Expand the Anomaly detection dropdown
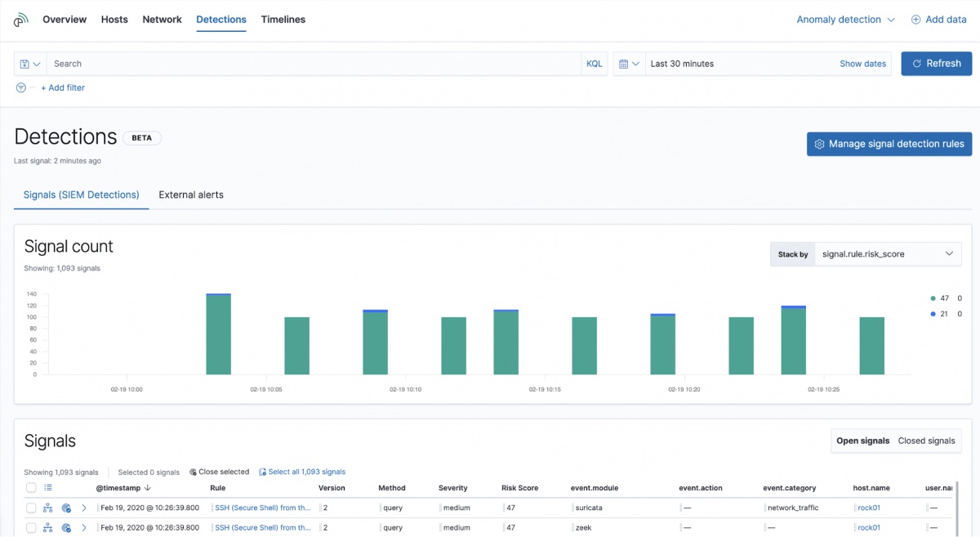Image resolution: width=980 pixels, height=537 pixels. pyautogui.click(x=845, y=20)
